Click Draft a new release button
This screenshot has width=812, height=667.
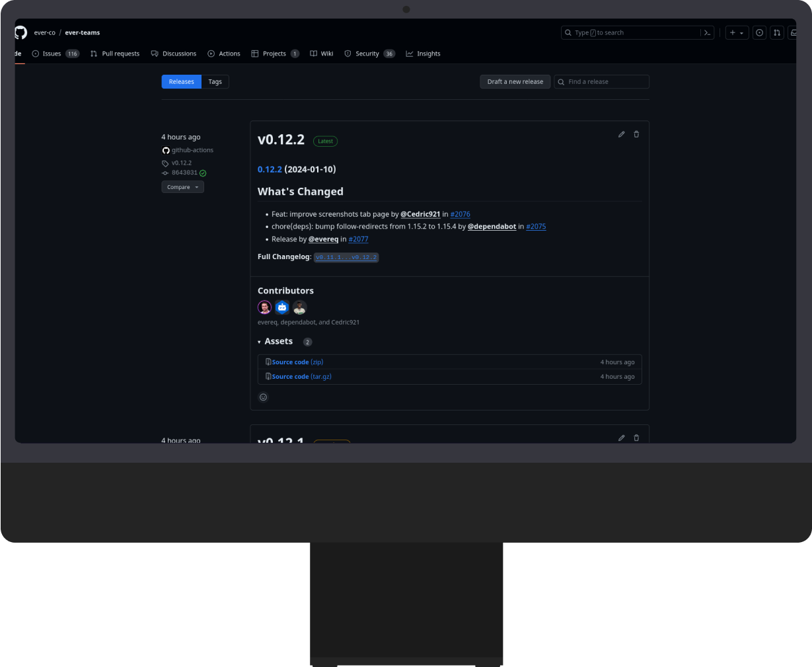point(515,82)
